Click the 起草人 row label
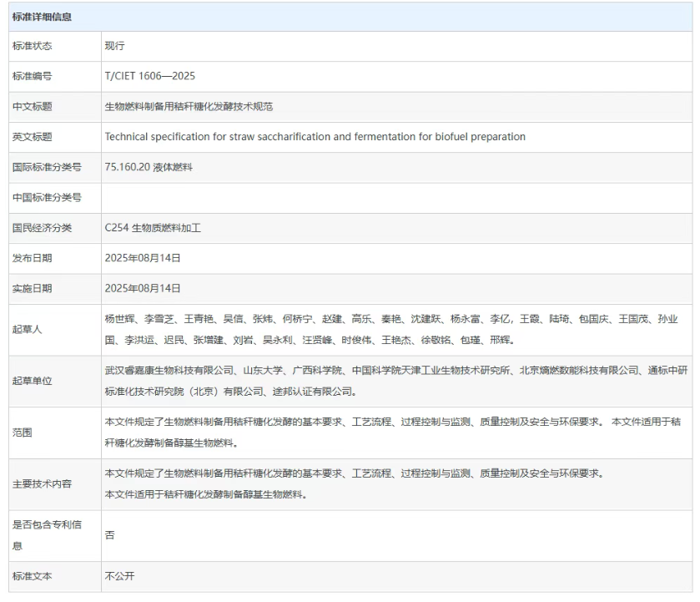This screenshot has height=602, width=700. coord(26,330)
